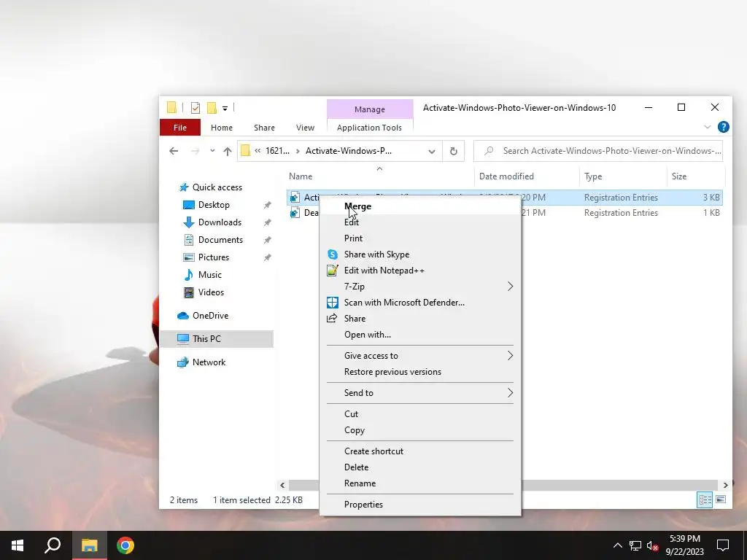Click the Manage contextual tab
Viewport: 747px width, 560px height.
370,109
